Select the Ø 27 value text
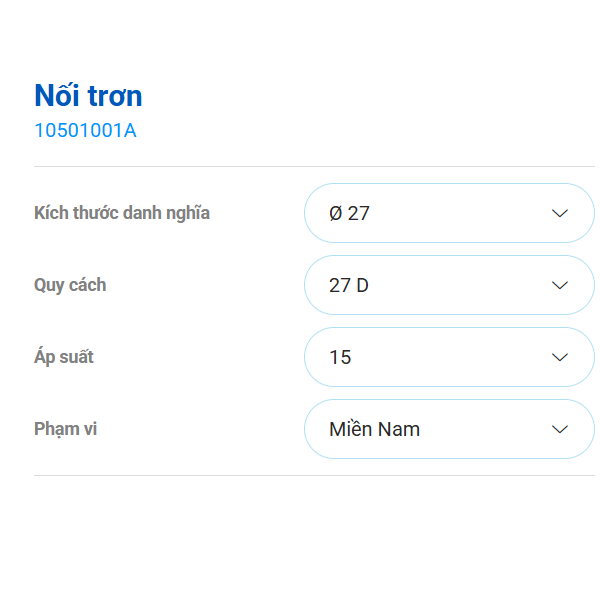The width and height of the screenshot is (600, 600). [x=349, y=213]
